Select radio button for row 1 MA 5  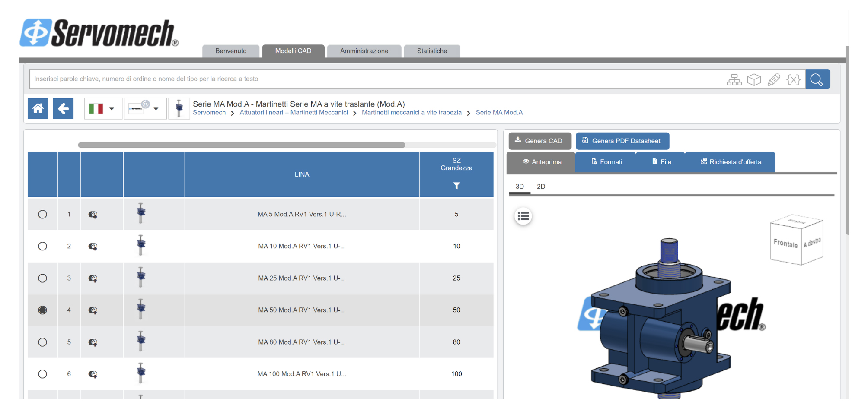point(42,214)
